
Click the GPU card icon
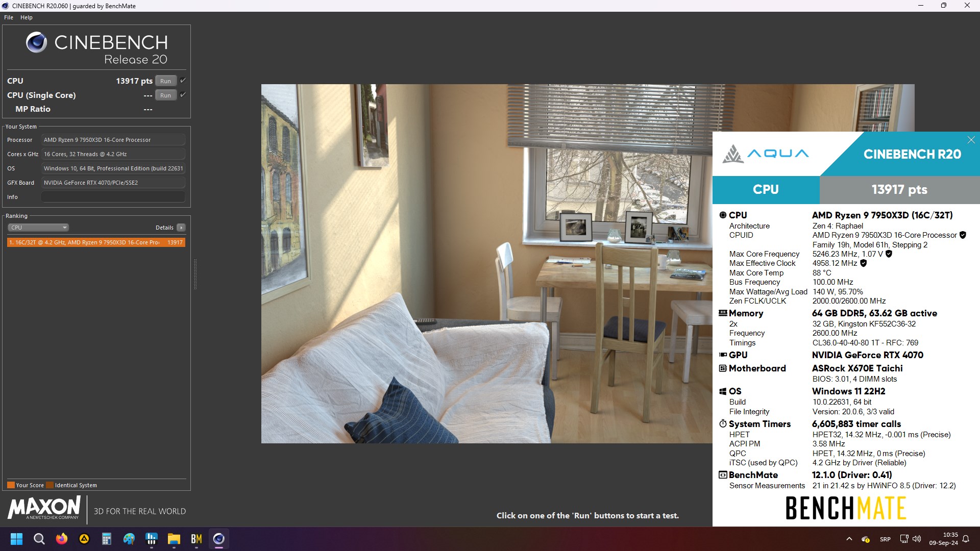(723, 355)
